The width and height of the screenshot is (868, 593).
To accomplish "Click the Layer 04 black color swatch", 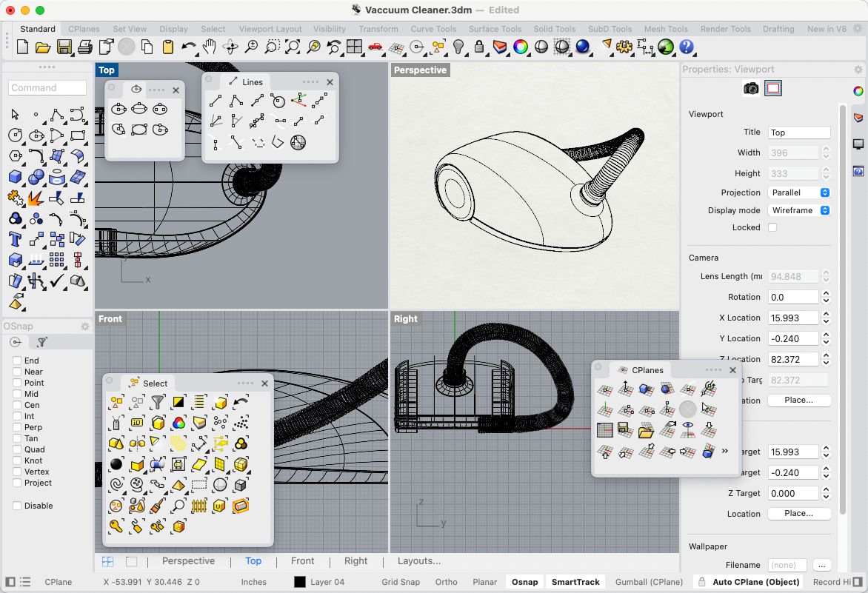I will click(x=300, y=582).
